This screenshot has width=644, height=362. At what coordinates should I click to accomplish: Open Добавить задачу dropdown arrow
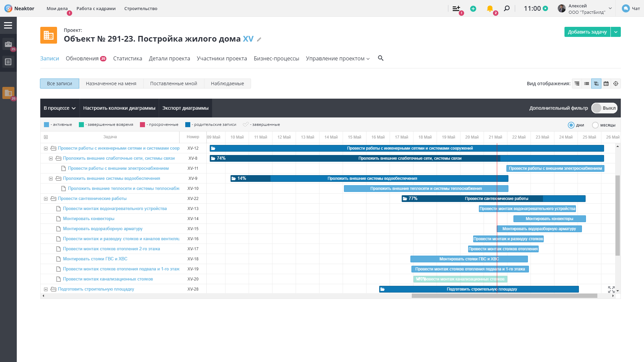[615, 32]
